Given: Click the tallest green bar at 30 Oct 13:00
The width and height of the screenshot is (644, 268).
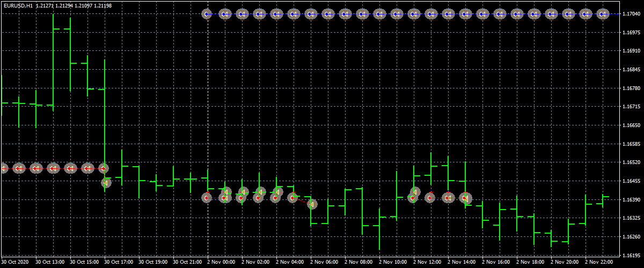Looking at the screenshot, I should (x=53, y=59).
